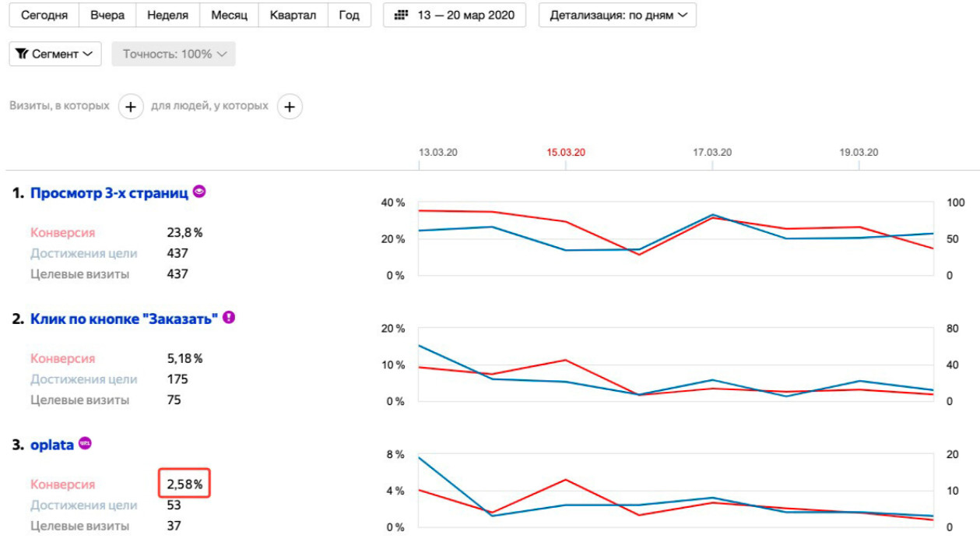Select the Сегодня period tab
This screenshot has width=980, height=560.
click(x=44, y=16)
